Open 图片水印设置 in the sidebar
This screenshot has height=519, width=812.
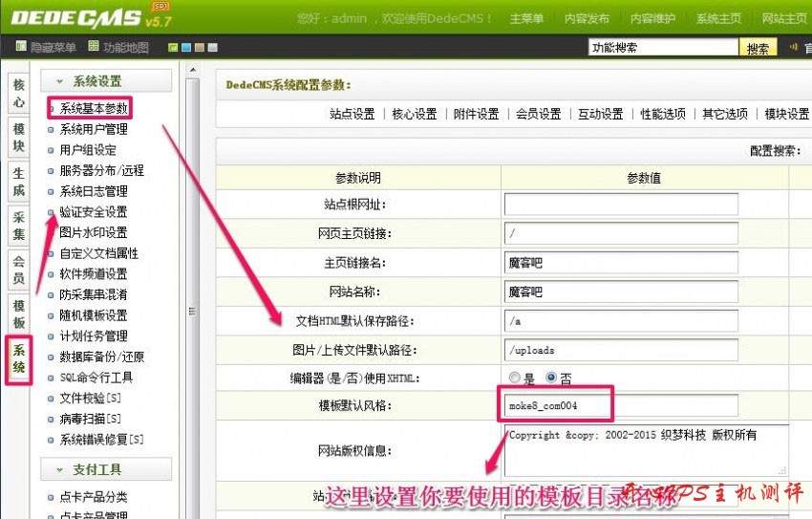point(94,232)
